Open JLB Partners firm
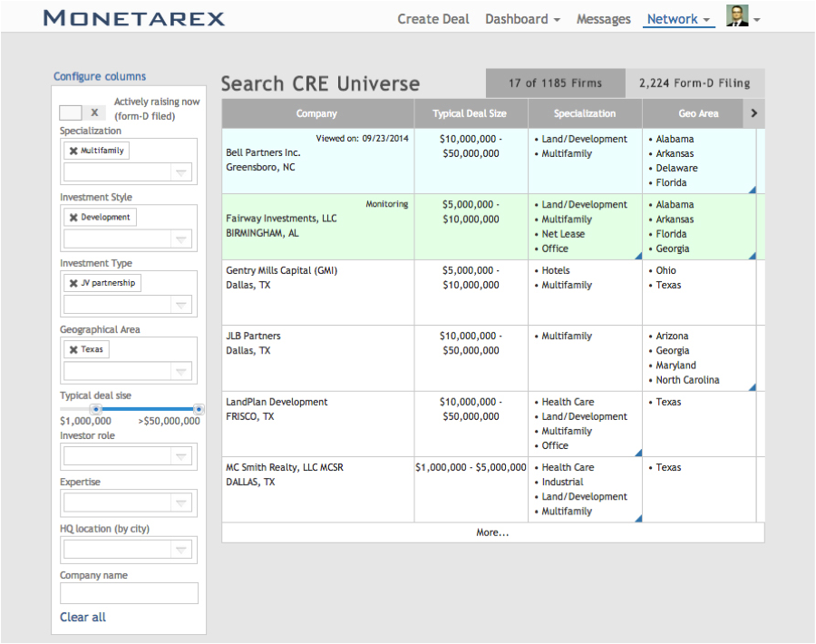Image resolution: width=816 pixels, height=644 pixels. [253, 336]
